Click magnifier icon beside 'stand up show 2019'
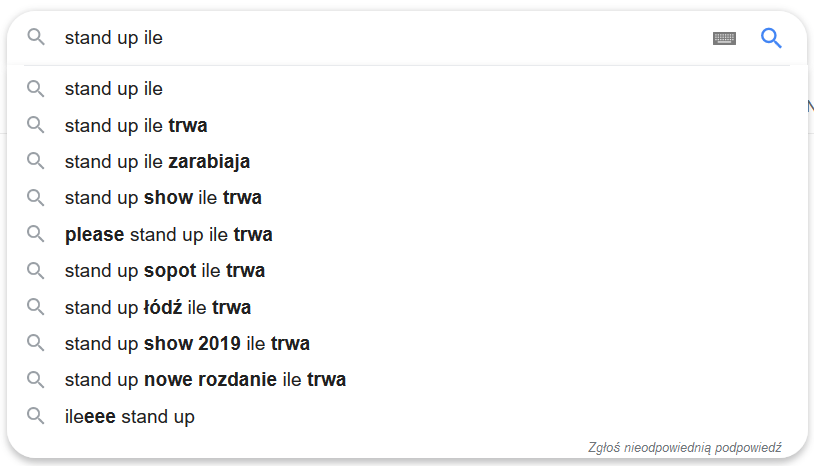The image size is (814, 466). (x=36, y=344)
